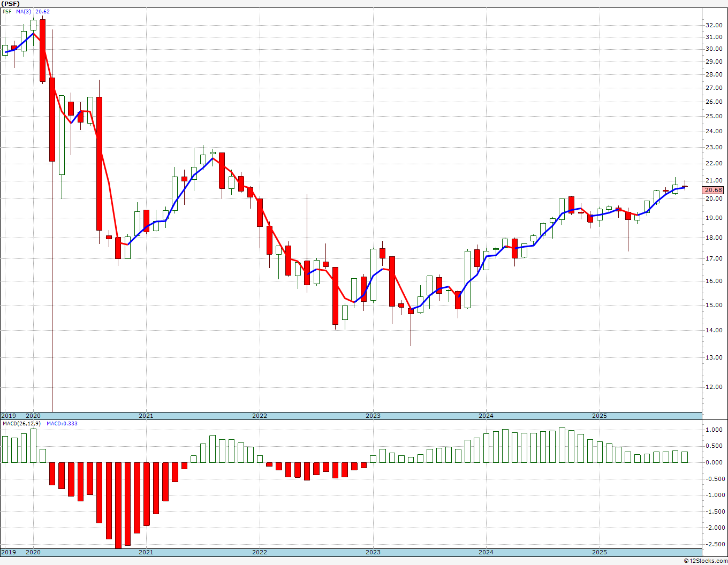The width and height of the screenshot is (728, 565).
Task: Click 2021 on the MACD panel time axis
Action: click(146, 552)
